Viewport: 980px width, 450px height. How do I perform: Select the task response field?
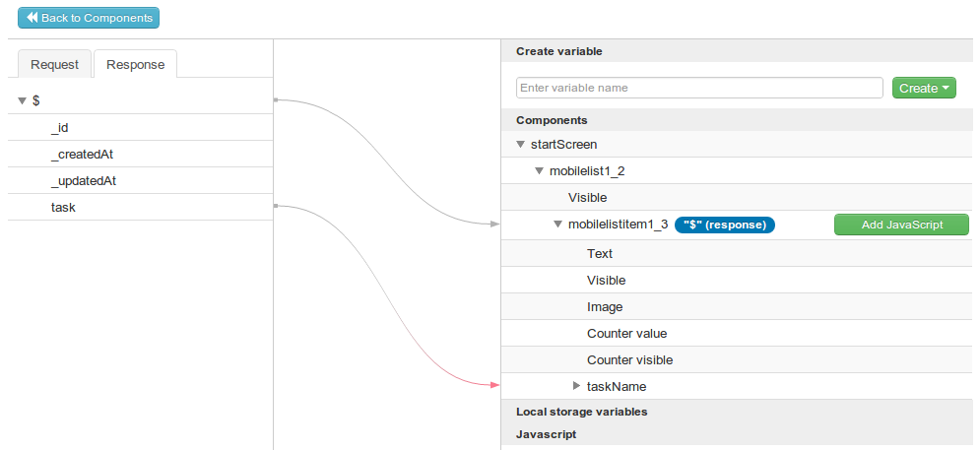coord(63,207)
